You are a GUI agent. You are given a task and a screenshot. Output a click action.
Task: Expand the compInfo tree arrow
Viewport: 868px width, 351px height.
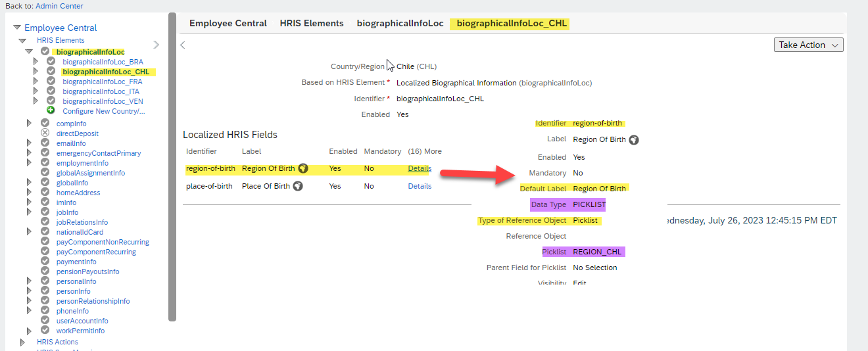[x=29, y=124]
